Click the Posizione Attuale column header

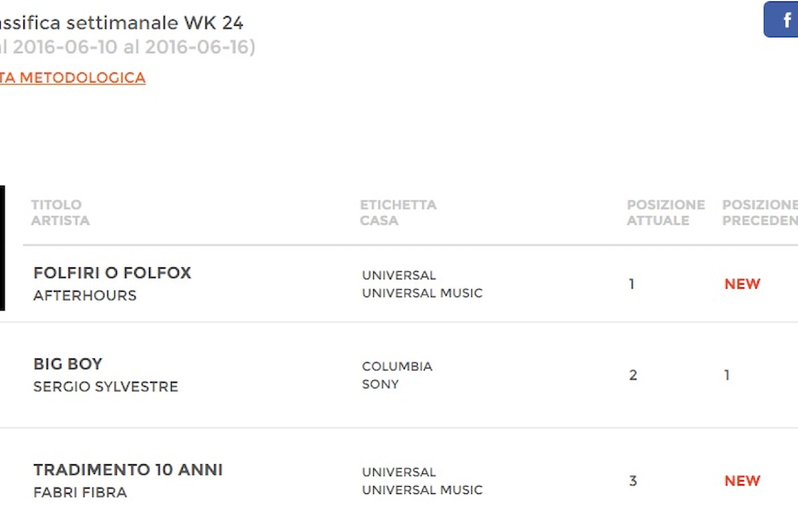(666, 212)
